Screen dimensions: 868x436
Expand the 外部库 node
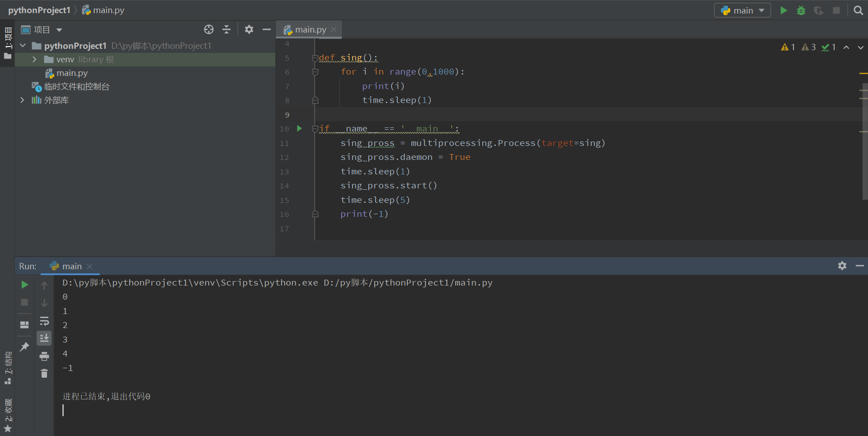[22, 100]
